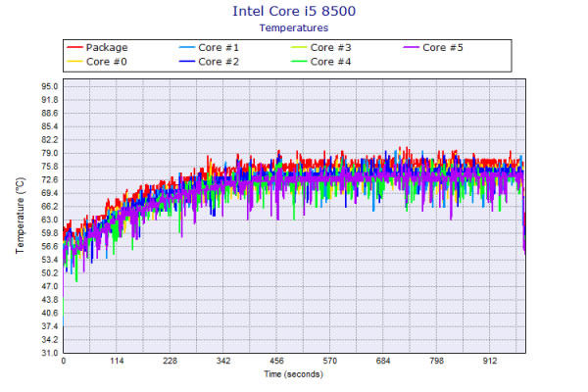588x392 pixels.
Task: Click the 912 x-axis time value
Action: pos(490,361)
